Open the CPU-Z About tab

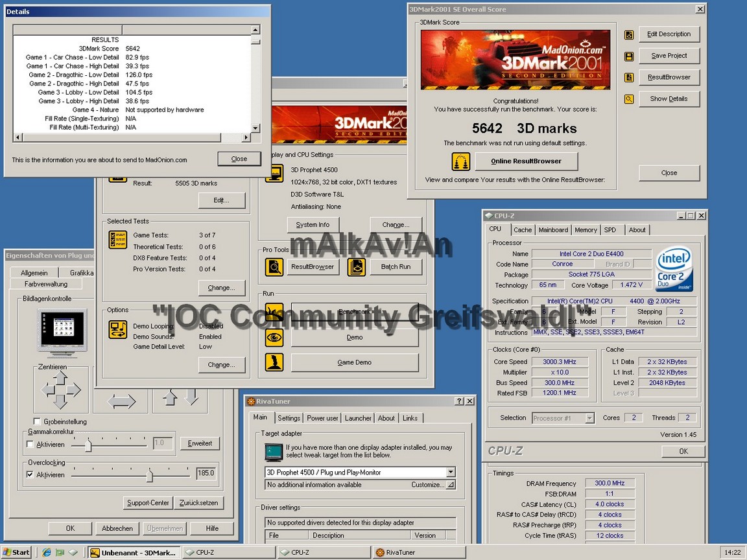click(x=637, y=230)
